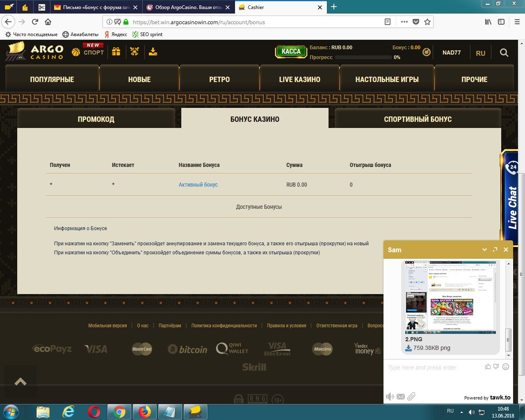Screen dimensions: 525x420
Task: Click the green Касса button
Action: (x=291, y=51)
